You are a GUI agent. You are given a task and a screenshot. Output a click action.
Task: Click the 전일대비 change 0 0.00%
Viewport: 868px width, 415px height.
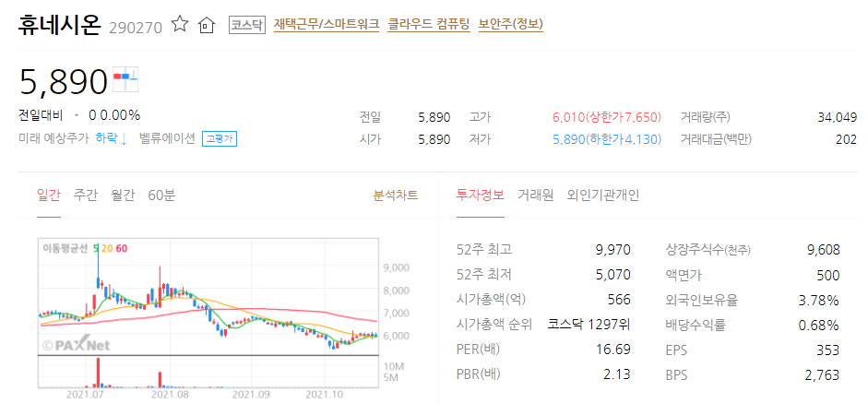(x=114, y=115)
